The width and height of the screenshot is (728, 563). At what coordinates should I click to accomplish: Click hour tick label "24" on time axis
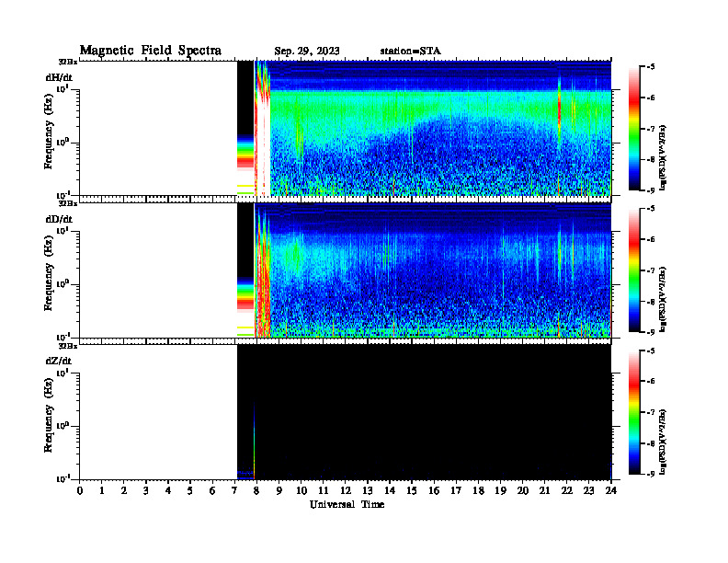[611, 491]
